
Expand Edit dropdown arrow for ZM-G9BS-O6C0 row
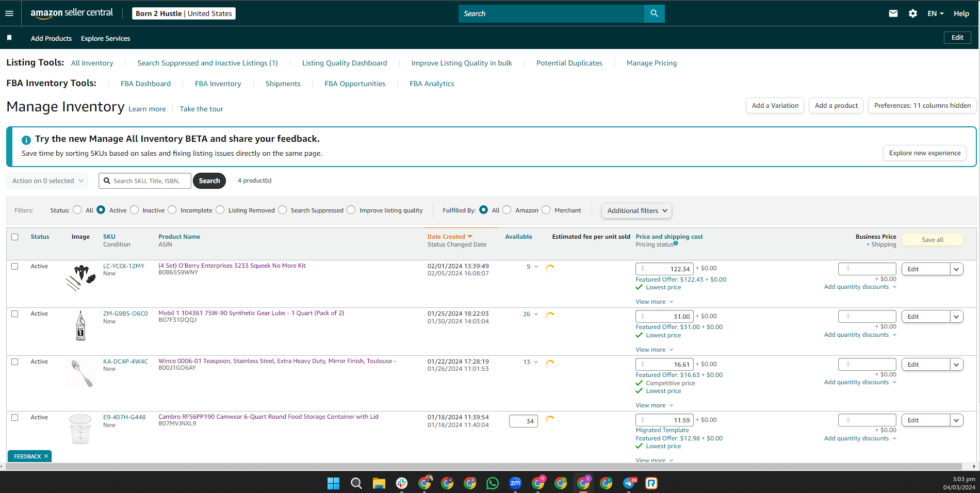957,317
